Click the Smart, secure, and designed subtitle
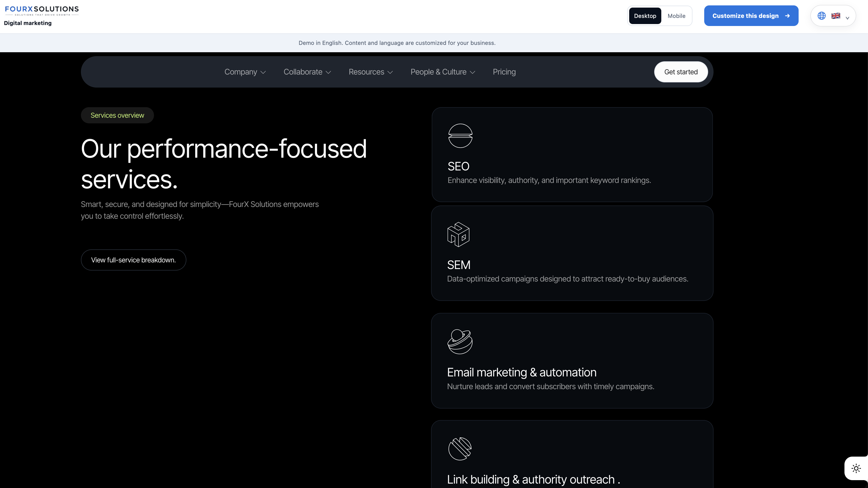This screenshot has width=868, height=488. pyautogui.click(x=200, y=210)
